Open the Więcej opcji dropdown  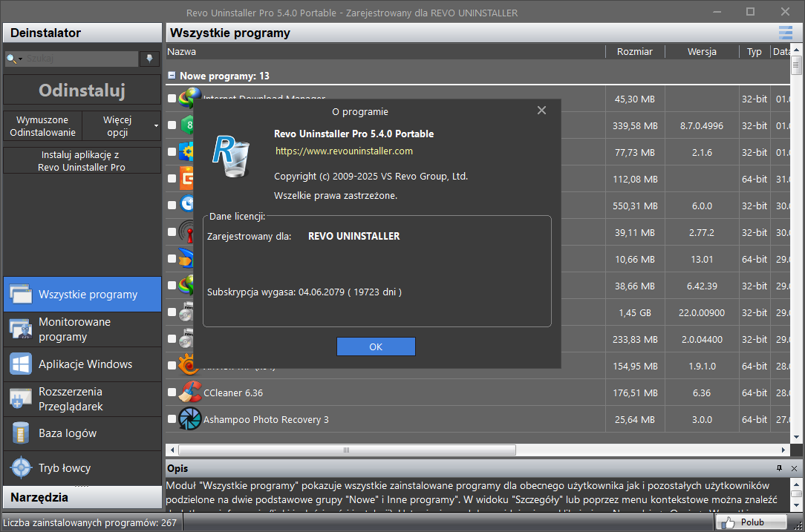click(x=122, y=125)
